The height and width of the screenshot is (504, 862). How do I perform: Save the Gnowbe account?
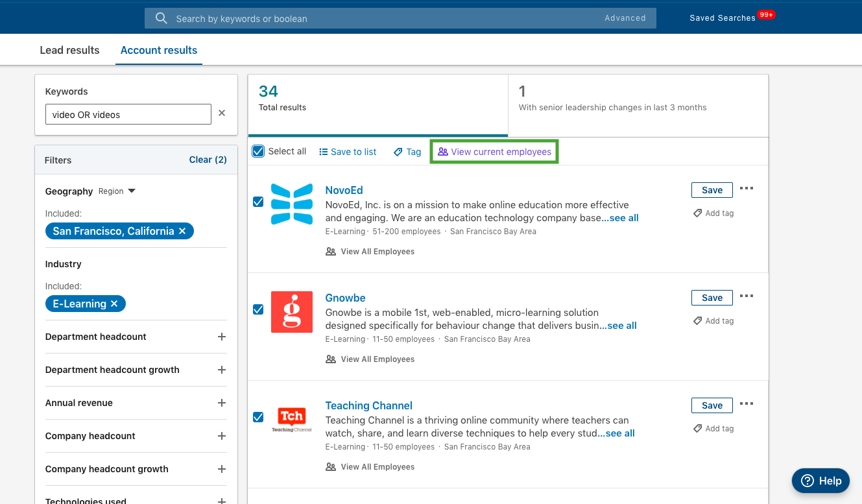[x=712, y=298]
